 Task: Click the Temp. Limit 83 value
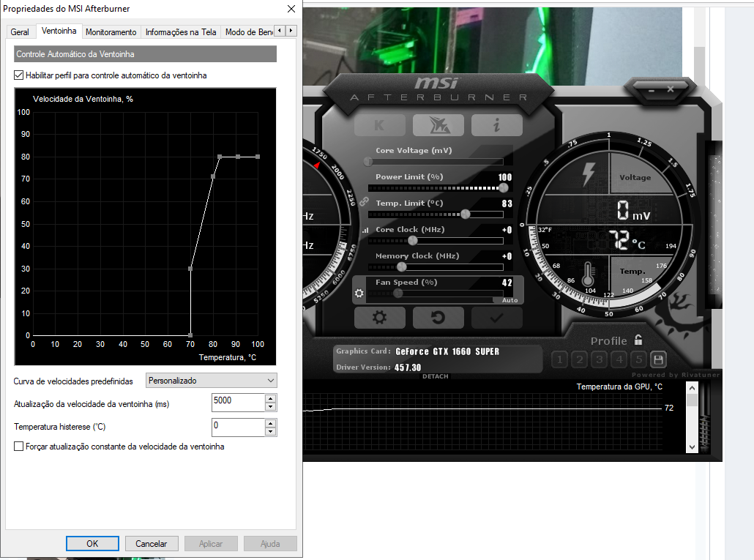(507, 204)
